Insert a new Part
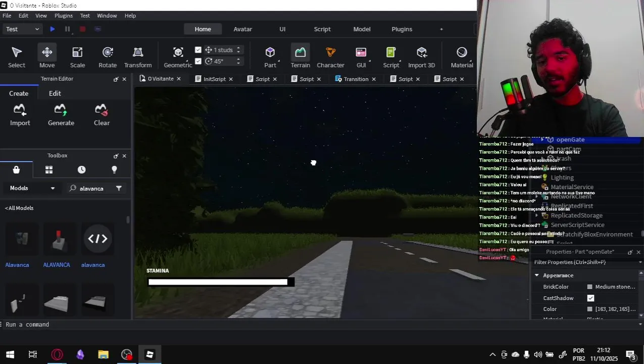Screen dimensions: 644x364 tap(270, 57)
